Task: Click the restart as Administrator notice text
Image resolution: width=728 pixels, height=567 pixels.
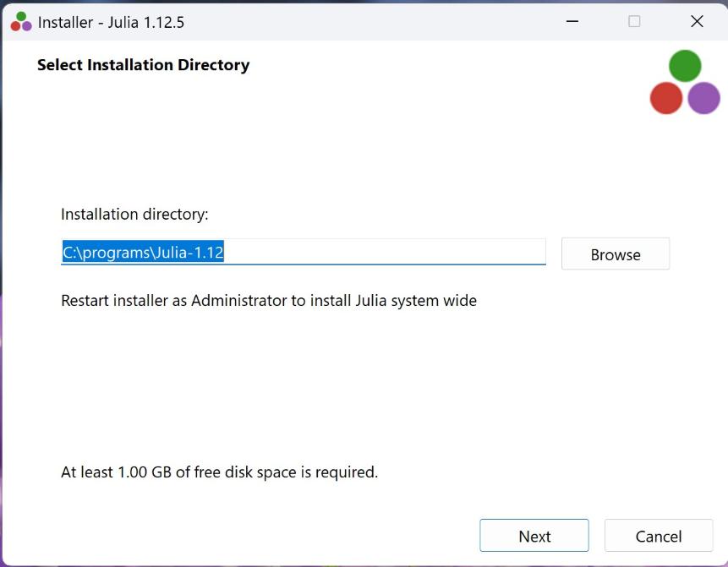Action: click(x=269, y=300)
